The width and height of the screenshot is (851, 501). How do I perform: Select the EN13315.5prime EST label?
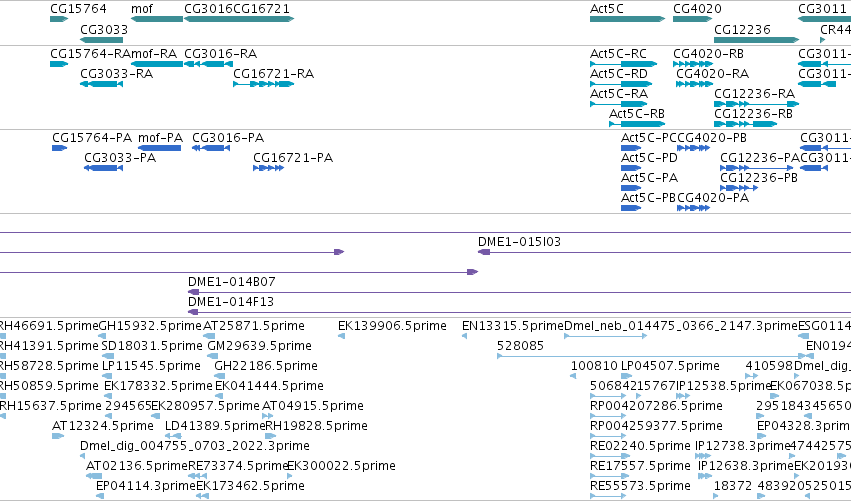[513, 326]
